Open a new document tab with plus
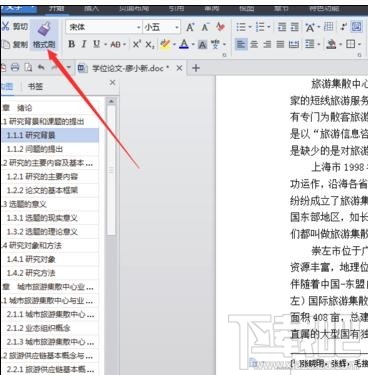 coord(196,68)
